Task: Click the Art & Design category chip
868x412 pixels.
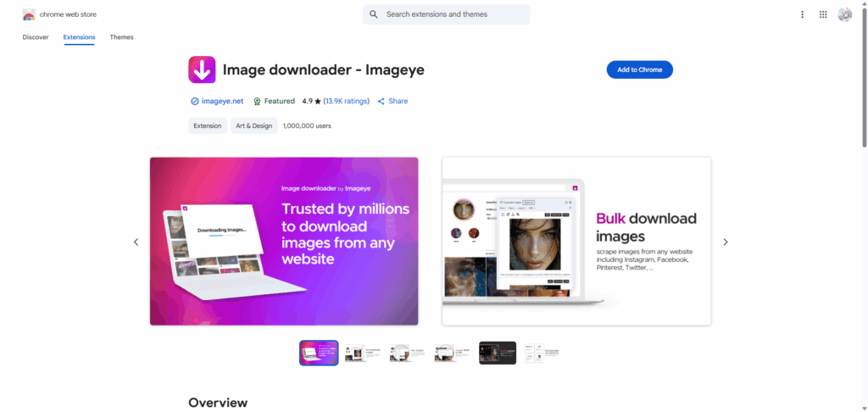Action: [x=254, y=125]
